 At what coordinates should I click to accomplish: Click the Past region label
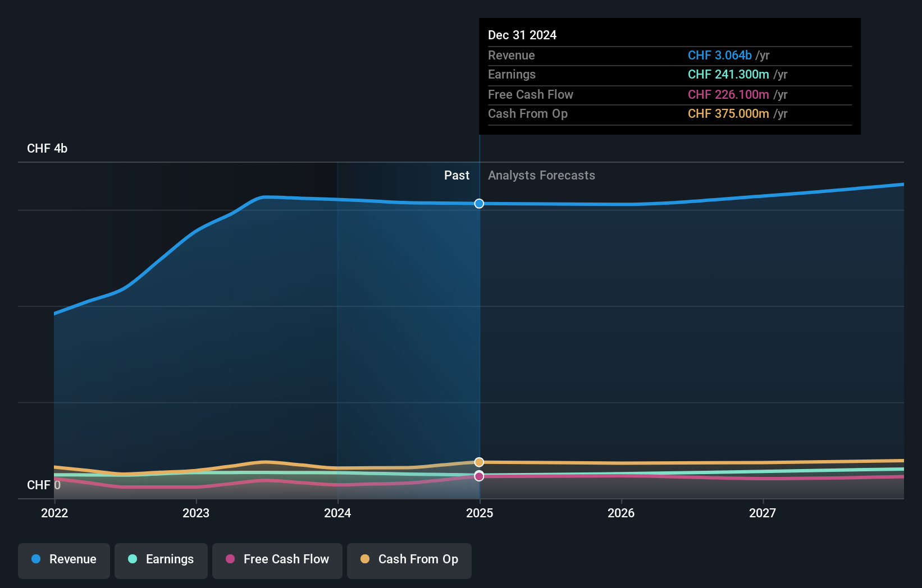point(457,175)
